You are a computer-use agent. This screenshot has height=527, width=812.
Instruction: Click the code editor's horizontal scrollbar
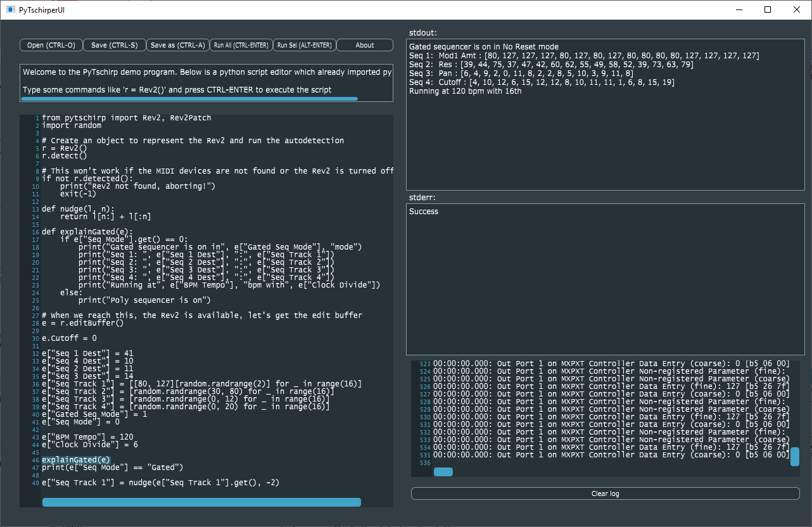[201, 502]
